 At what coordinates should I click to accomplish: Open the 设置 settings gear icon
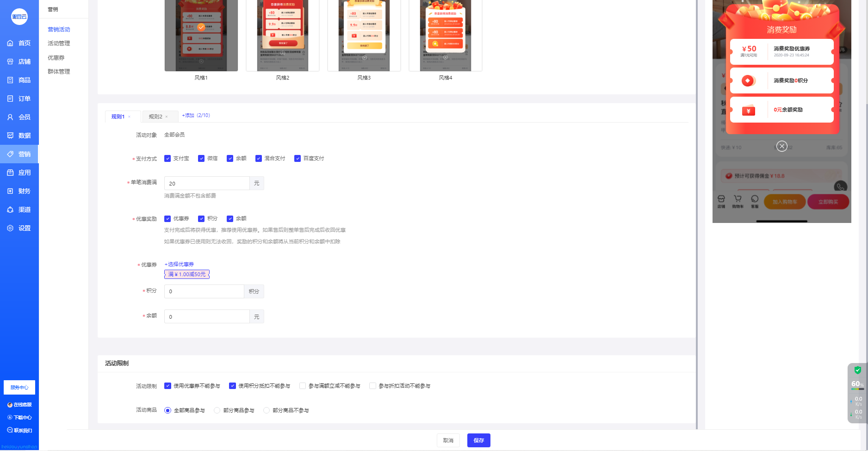click(x=10, y=228)
